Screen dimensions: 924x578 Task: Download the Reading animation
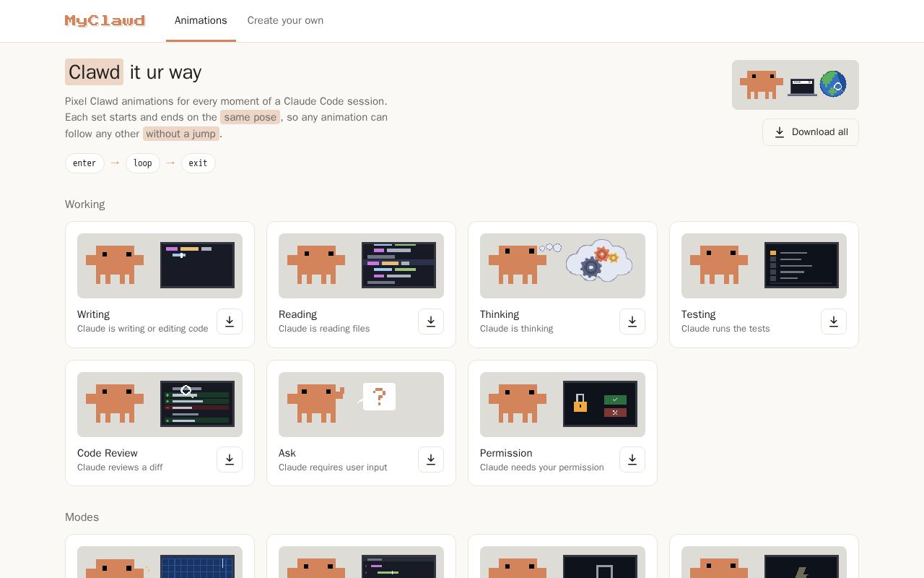click(431, 322)
